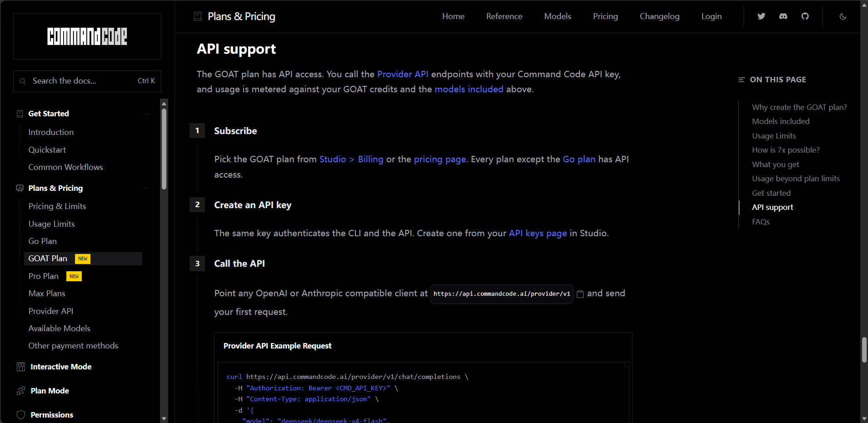Follow the 'Go plan' link in Subscribe step

pos(579,159)
